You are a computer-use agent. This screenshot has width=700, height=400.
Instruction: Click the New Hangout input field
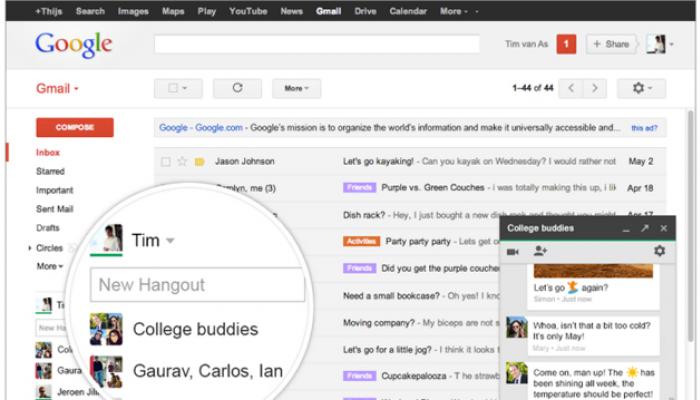coord(197,285)
